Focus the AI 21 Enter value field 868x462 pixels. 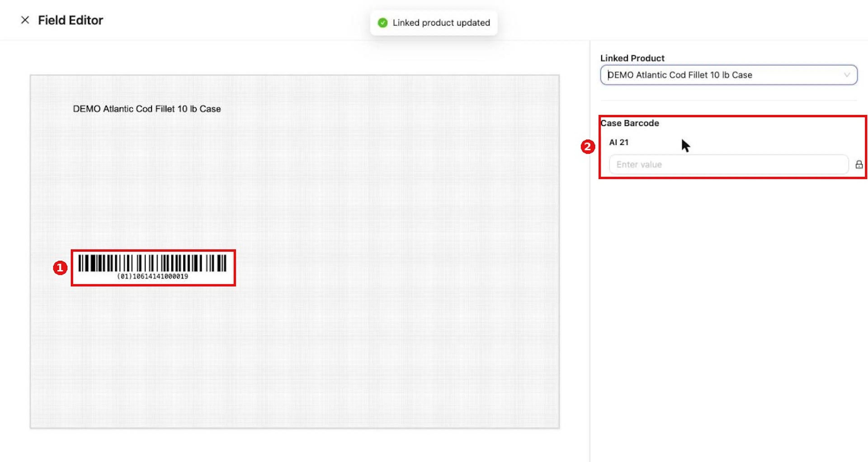[x=729, y=165]
